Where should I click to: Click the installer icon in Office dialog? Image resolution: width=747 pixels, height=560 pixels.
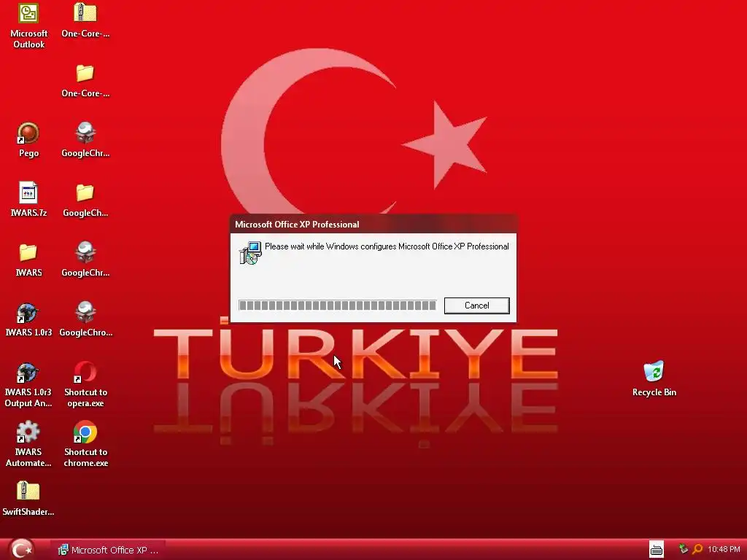pyautogui.click(x=250, y=253)
